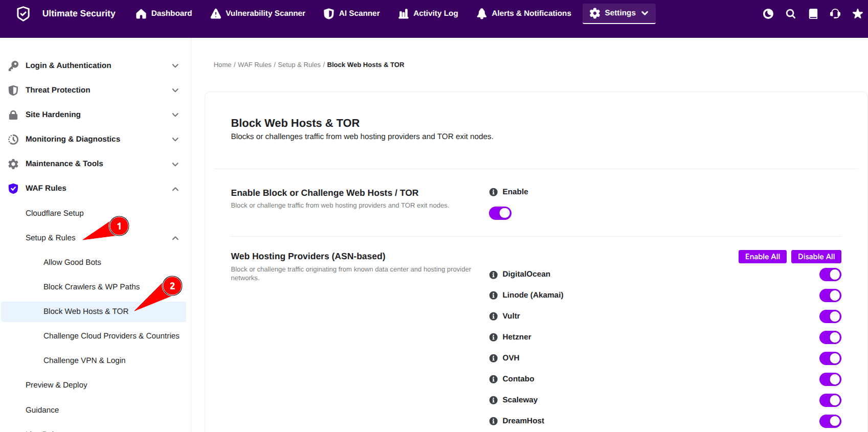Open the Dashboard nav item
The image size is (868, 432).
pyautogui.click(x=164, y=13)
